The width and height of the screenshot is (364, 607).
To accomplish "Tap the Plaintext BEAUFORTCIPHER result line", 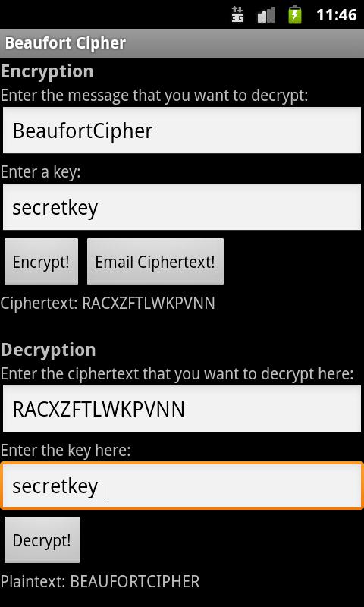I will click(100, 582).
